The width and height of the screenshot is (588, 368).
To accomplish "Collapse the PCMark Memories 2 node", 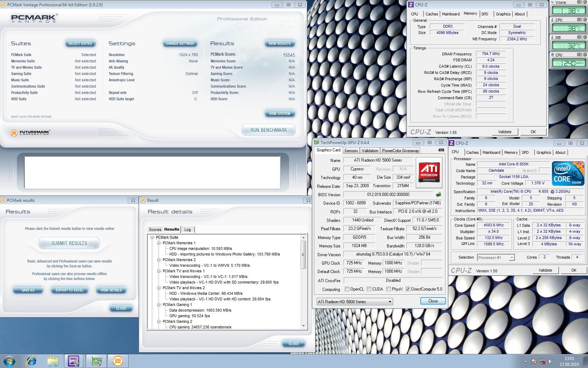I will [x=159, y=260].
